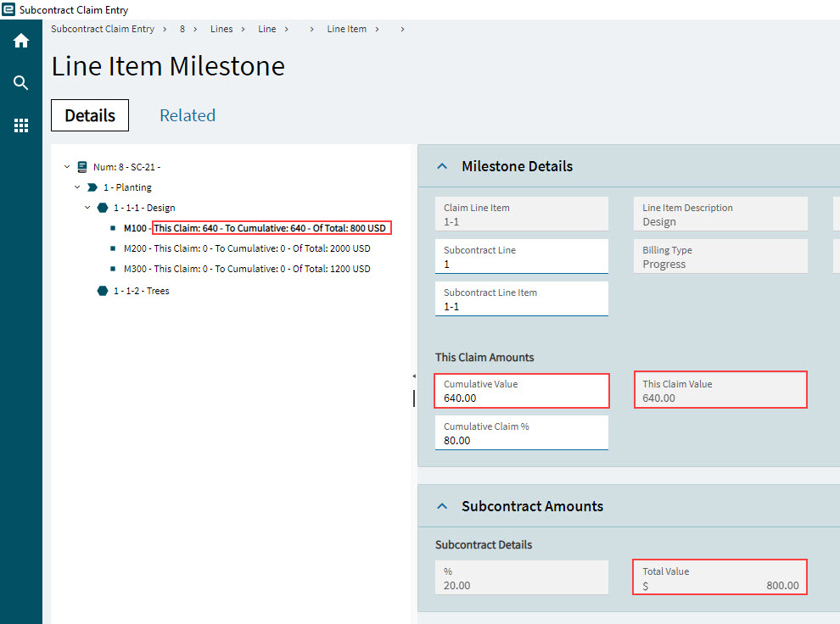Click the Design hexagon icon
This screenshot has height=624, width=840.
coord(103,208)
